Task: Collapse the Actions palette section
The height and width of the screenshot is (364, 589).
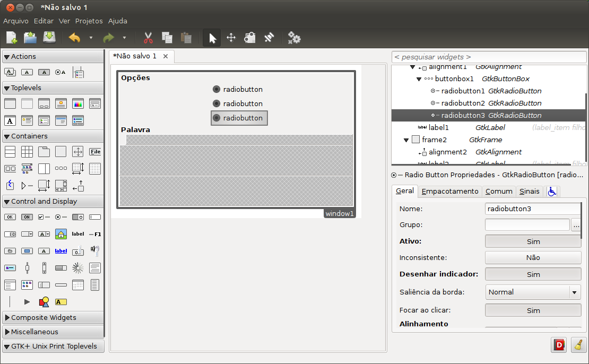Action: [53, 57]
